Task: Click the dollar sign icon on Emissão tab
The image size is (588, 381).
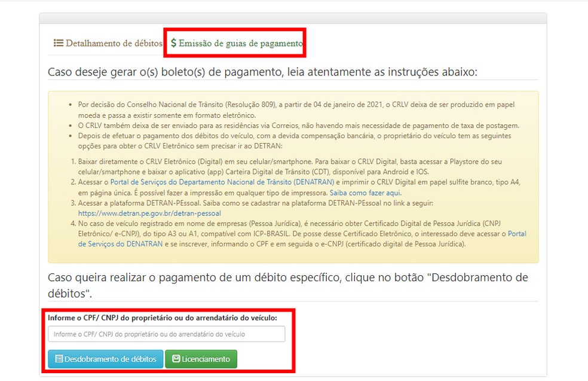Action: 174,43
